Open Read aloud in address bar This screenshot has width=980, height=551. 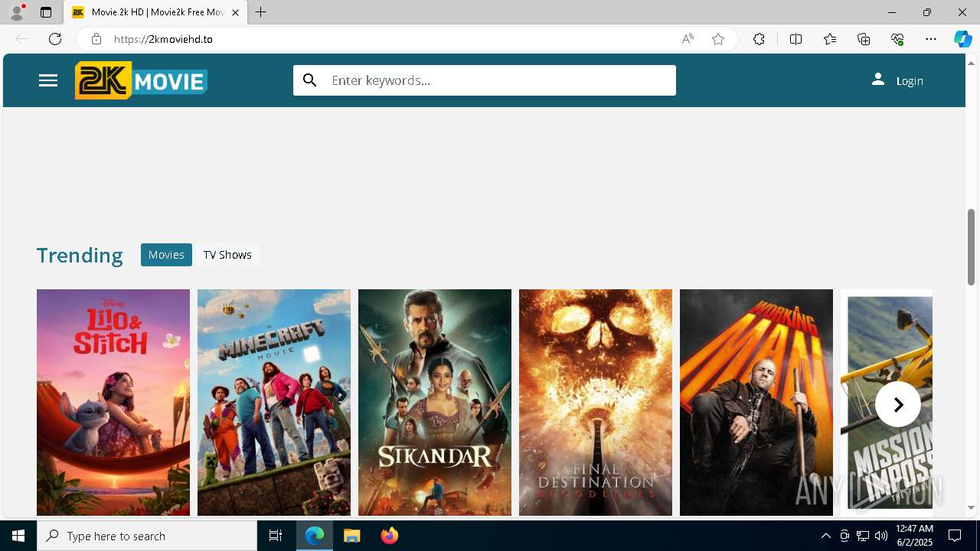(x=688, y=39)
